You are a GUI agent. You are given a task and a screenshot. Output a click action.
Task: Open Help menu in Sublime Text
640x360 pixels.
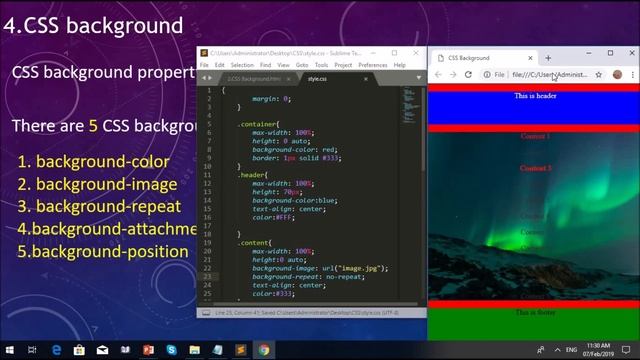pyautogui.click(x=400, y=65)
